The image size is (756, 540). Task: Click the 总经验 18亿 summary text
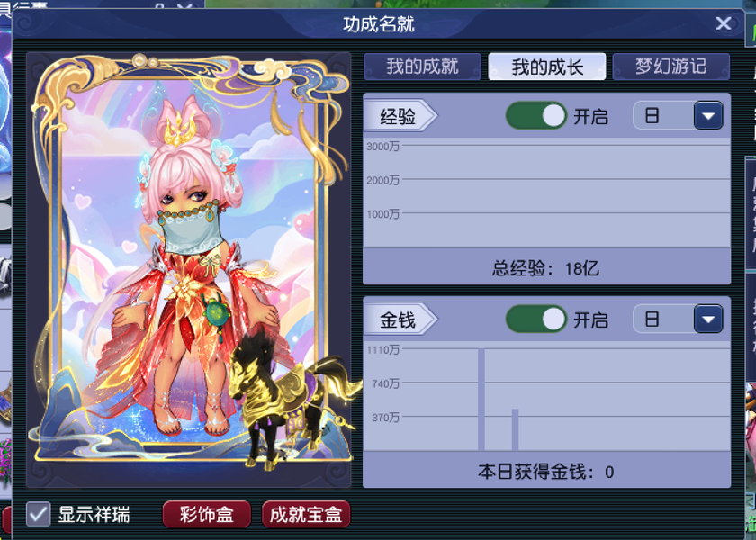[x=545, y=268]
